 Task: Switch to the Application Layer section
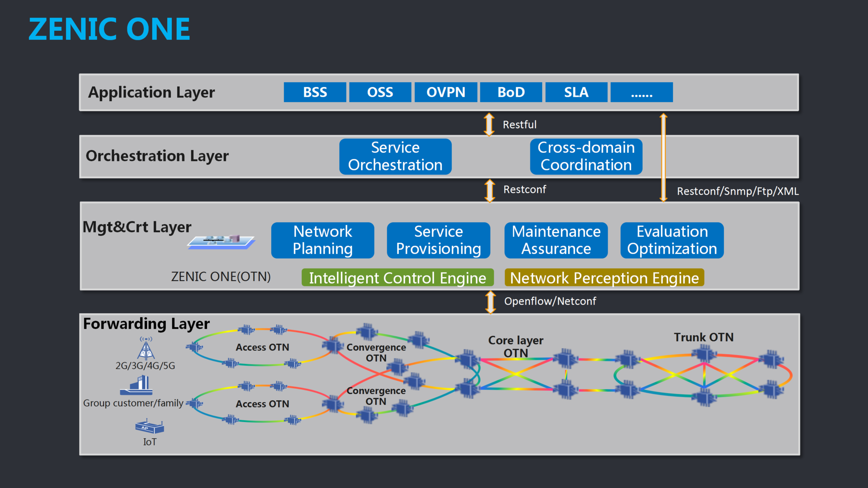tap(151, 92)
